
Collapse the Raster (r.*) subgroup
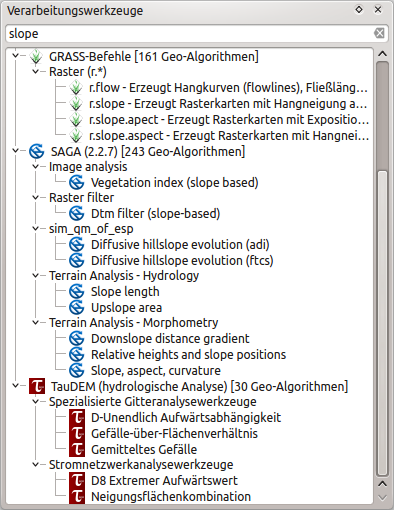pos(35,71)
